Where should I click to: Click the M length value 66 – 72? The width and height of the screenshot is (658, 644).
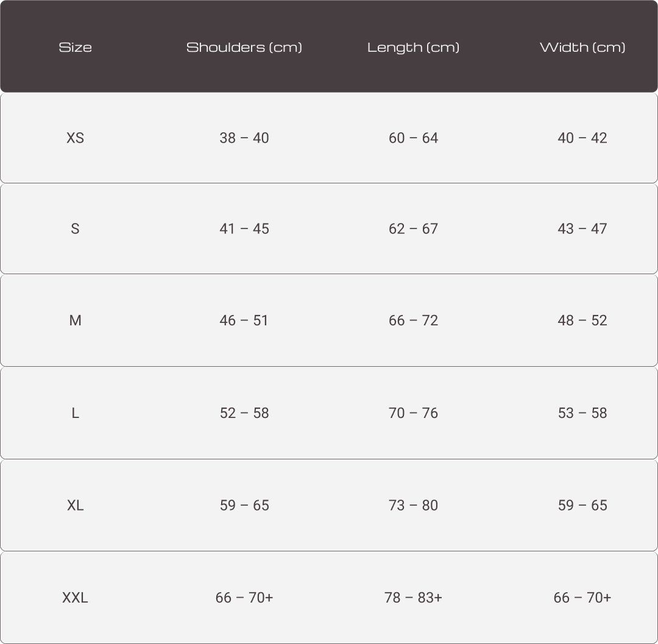(x=413, y=320)
